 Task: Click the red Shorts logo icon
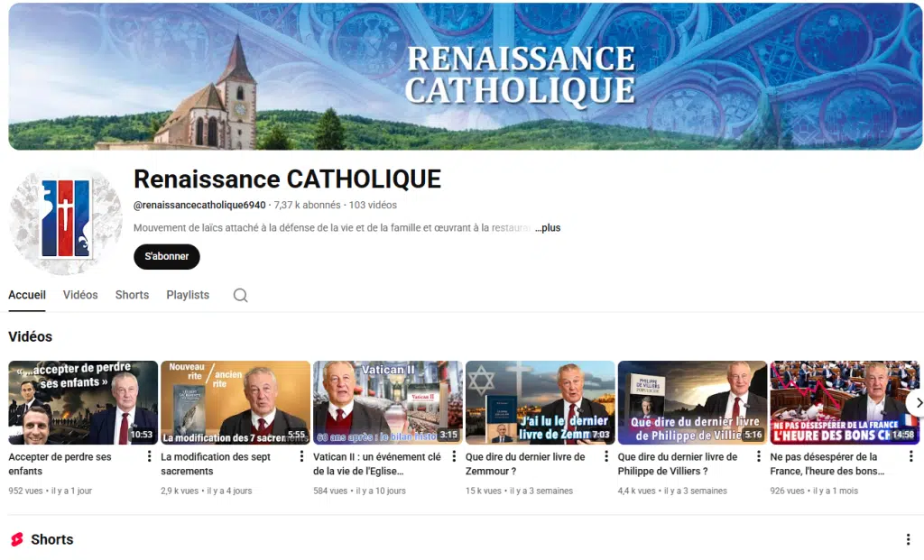pyautogui.click(x=17, y=539)
